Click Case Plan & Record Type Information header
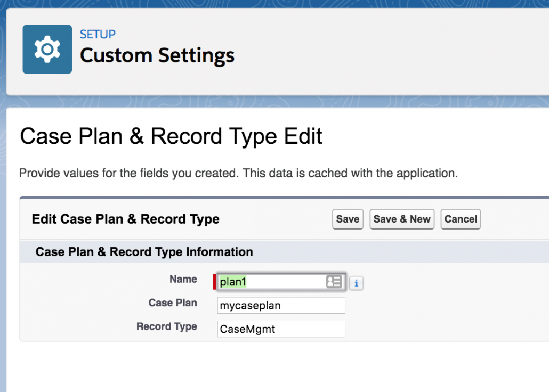Image resolution: width=549 pixels, height=392 pixels. [x=144, y=252]
